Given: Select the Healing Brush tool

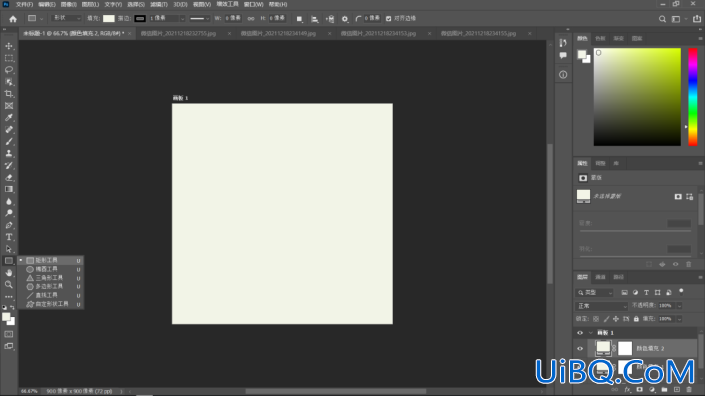Looking at the screenshot, I should 9,129.
